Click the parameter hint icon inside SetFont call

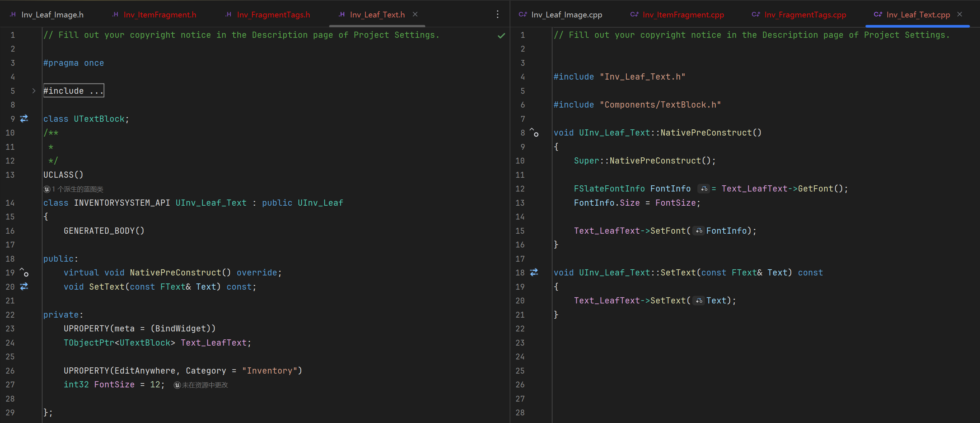click(x=699, y=231)
